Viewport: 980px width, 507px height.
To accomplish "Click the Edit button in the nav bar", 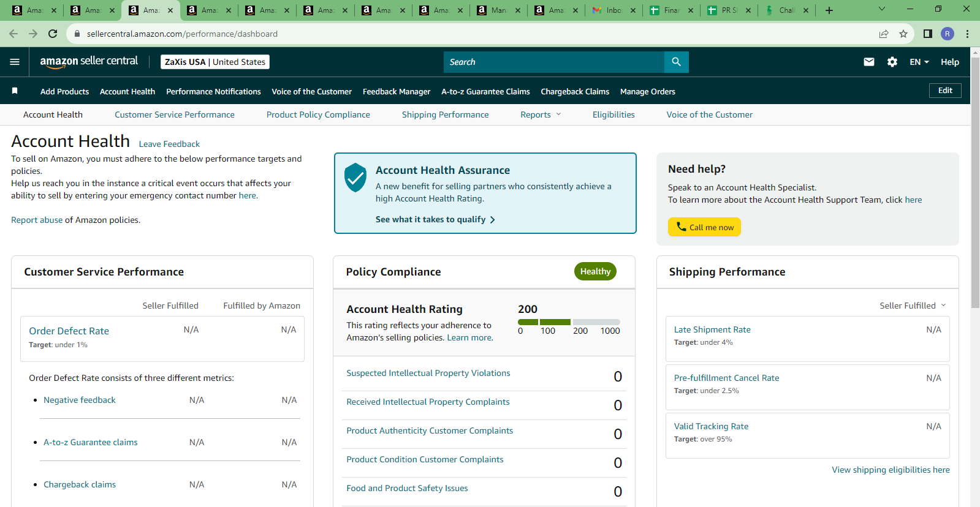I will click(945, 91).
